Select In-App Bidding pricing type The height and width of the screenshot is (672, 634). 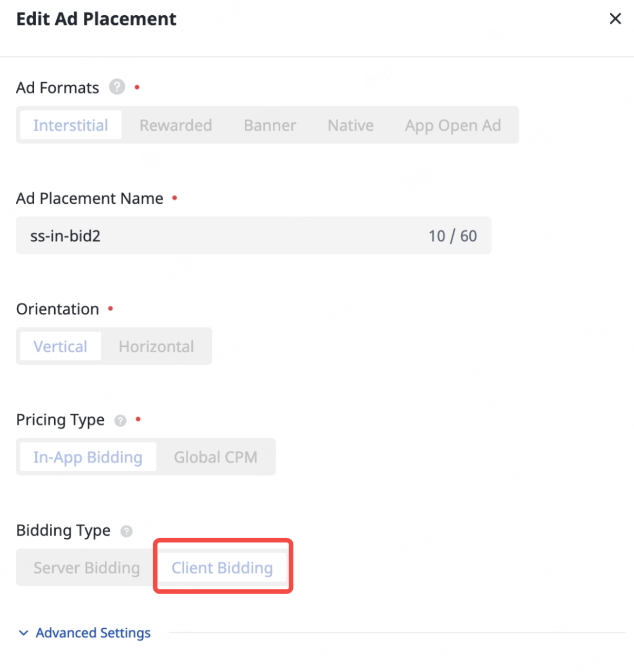coord(88,457)
